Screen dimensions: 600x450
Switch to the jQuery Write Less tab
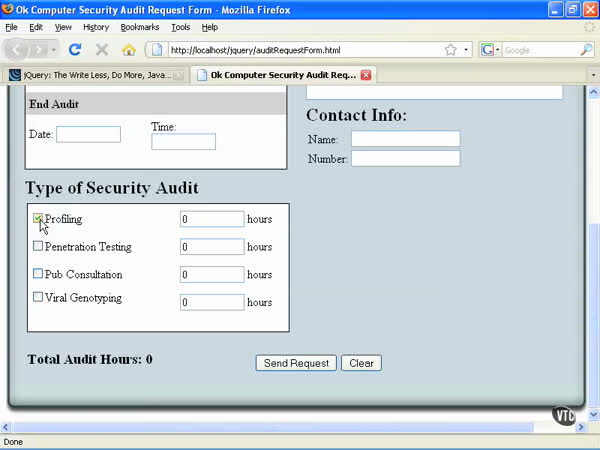click(95, 75)
